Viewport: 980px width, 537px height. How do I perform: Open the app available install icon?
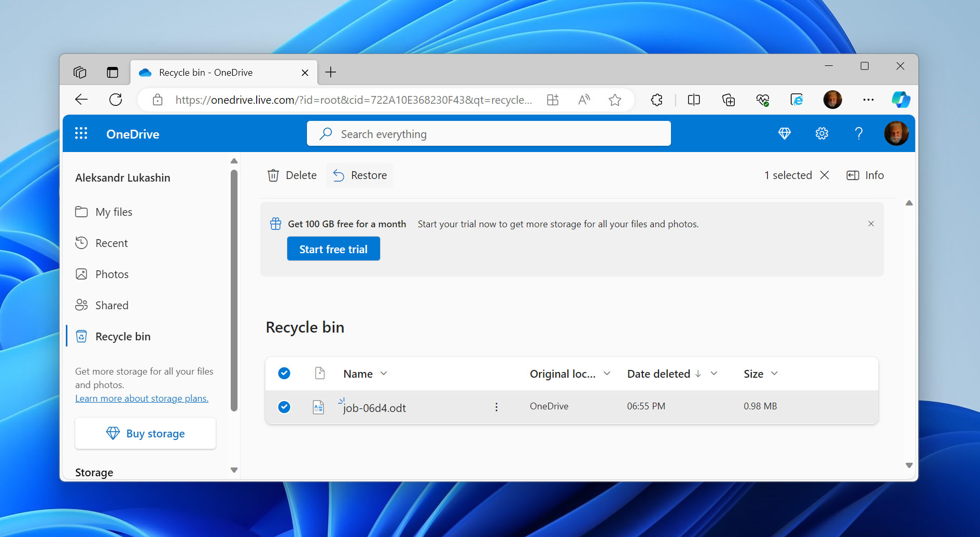(553, 100)
